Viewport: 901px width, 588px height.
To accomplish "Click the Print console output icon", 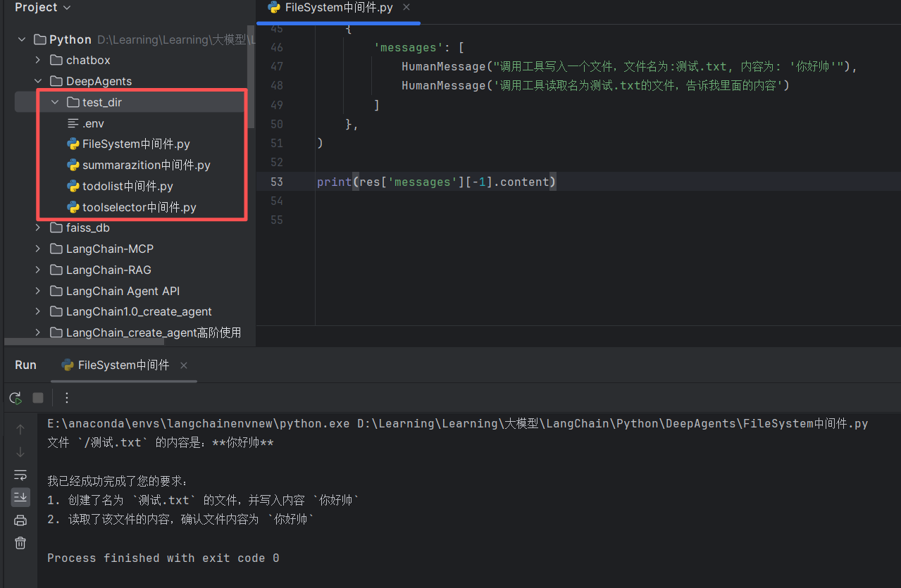I will [20, 520].
